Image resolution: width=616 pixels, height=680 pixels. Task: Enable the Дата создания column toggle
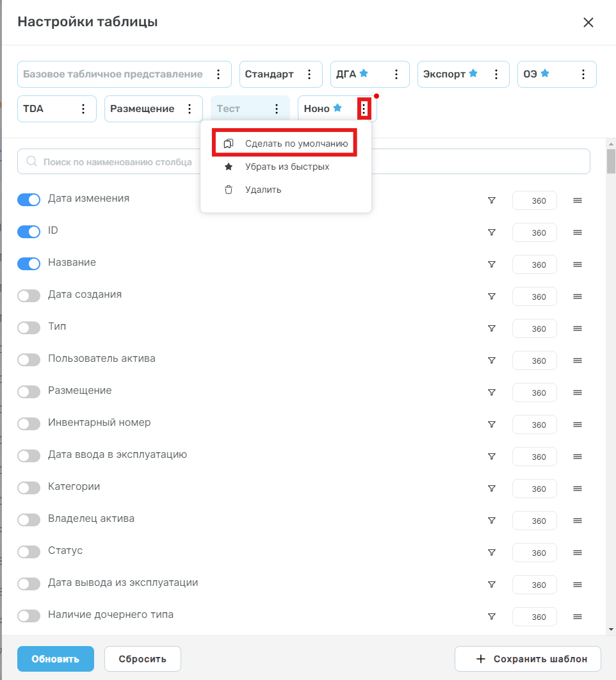(x=29, y=296)
